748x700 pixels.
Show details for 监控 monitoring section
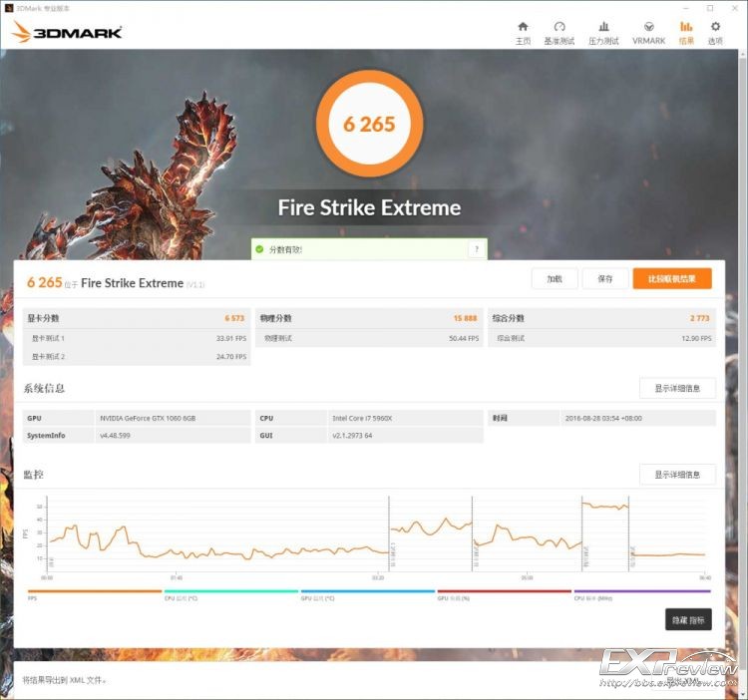click(x=677, y=475)
